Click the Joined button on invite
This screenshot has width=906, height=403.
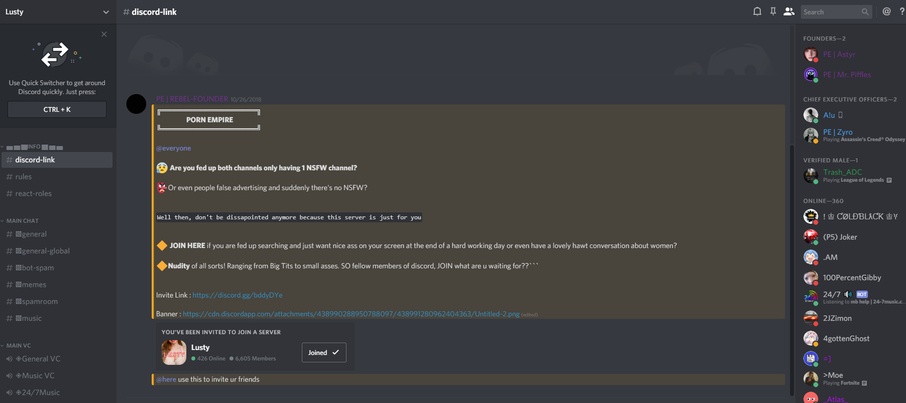(323, 352)
